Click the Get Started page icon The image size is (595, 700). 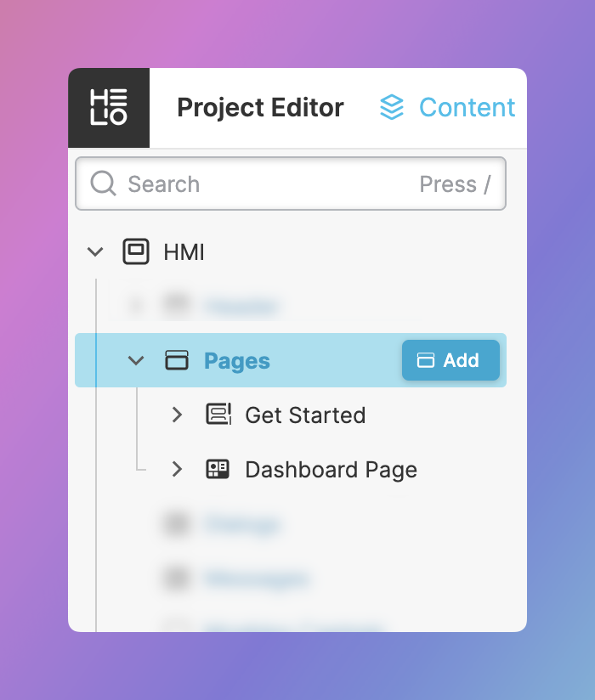(x=218, y=415)
